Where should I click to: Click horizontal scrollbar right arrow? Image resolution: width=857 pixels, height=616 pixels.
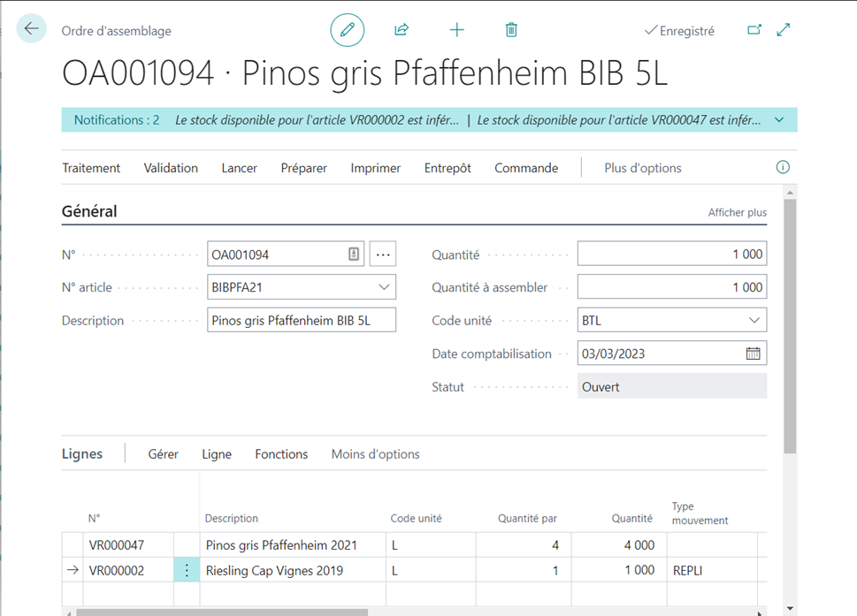click(760, 612)
